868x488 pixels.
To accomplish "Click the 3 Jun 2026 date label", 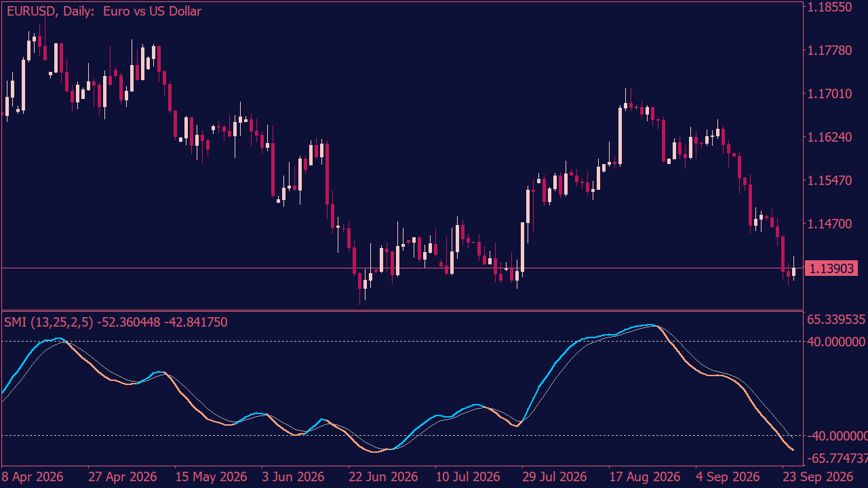I will pyautogui.click(x=293, y=476).
